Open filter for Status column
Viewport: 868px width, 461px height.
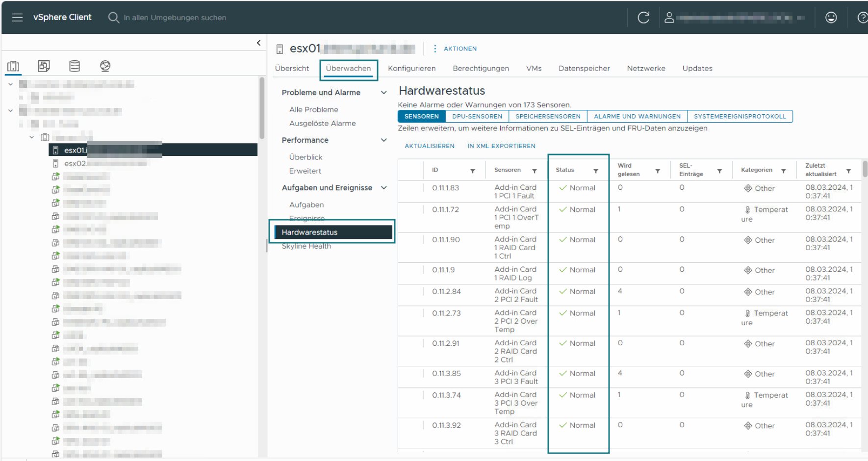(x=596, y=171)
